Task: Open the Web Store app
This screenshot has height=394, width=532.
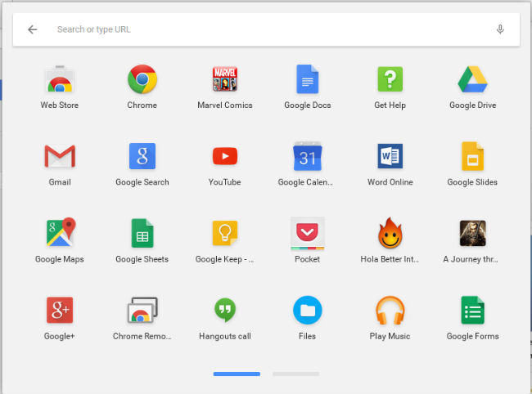Action: coord(60,79)
